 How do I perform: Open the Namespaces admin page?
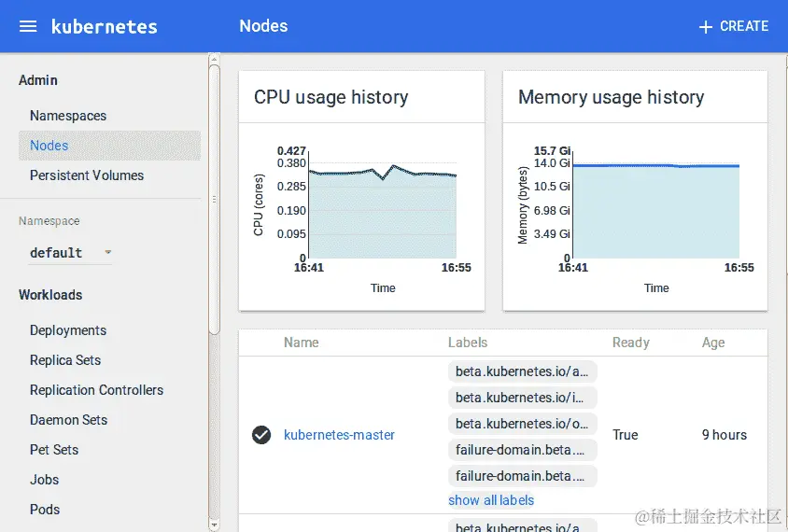pos(68,116)
